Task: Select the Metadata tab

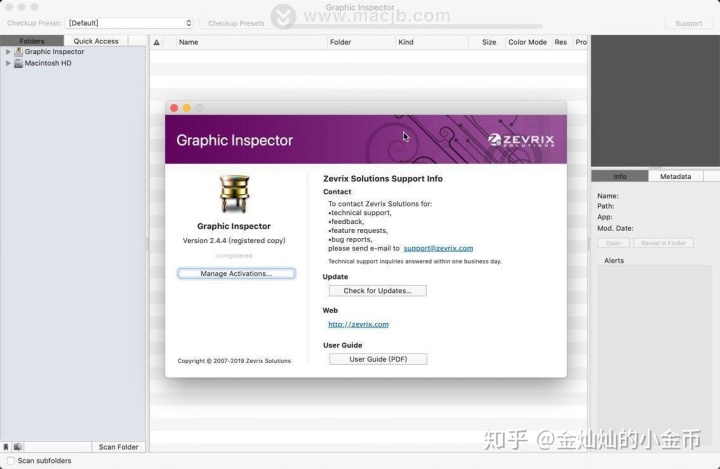Action: pos(675,176)
